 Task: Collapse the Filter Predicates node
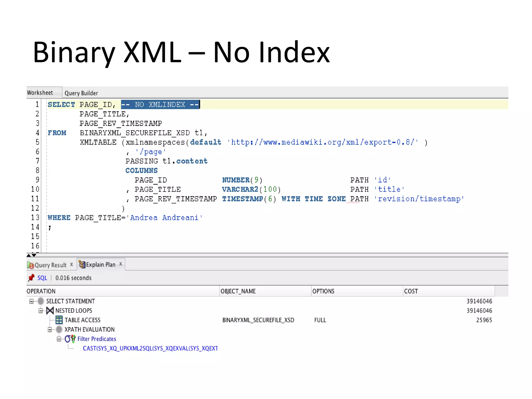point(59,339)
